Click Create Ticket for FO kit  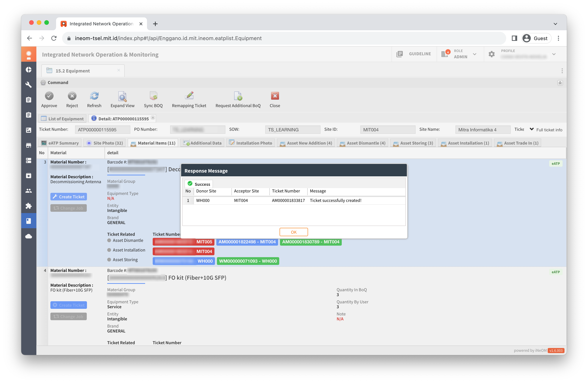point(68,305)
